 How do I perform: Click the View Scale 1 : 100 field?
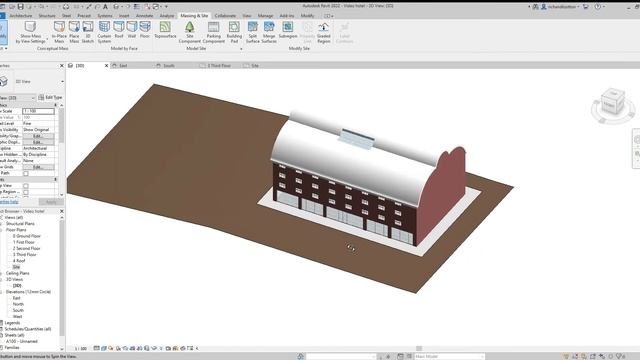(x=38, y=111)
